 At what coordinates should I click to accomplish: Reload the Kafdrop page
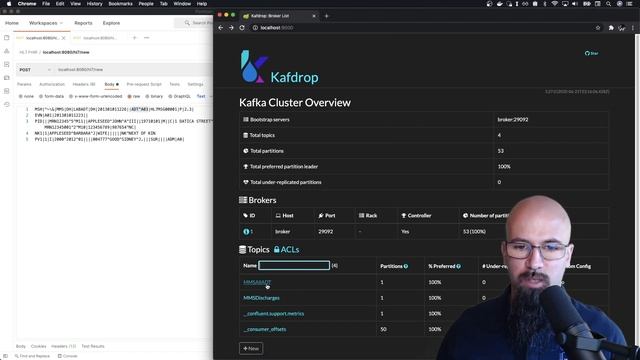click(x=242, y=28)
